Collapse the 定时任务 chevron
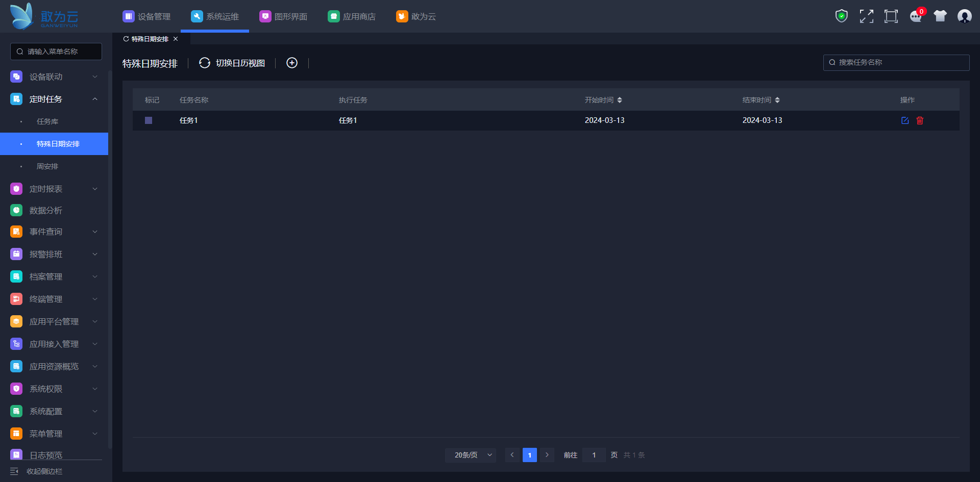The height and width of the screenshot is (482, 980). (95, 99)
